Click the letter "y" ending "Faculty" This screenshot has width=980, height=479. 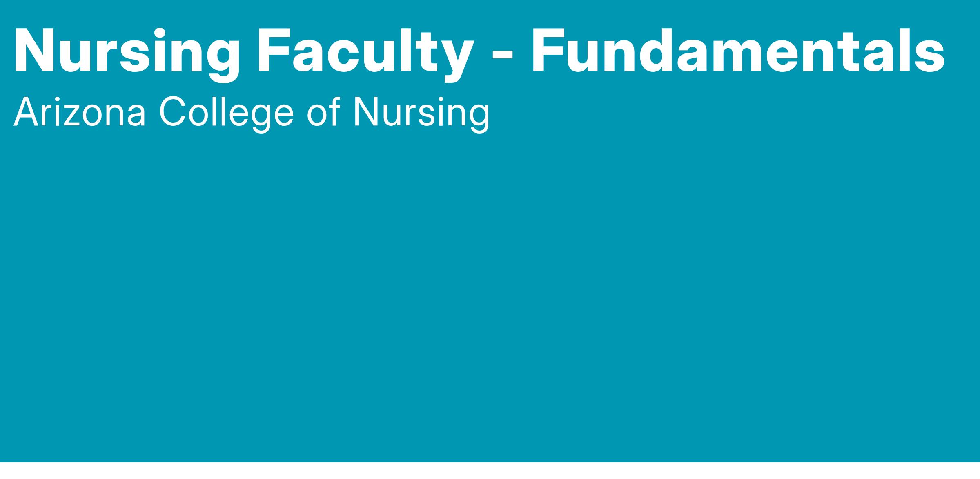pos(455,57)
